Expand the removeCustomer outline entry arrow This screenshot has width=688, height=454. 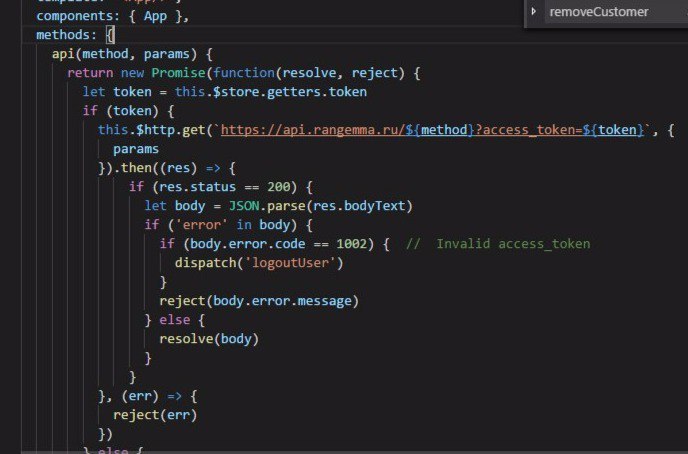[x=534, y=11]
